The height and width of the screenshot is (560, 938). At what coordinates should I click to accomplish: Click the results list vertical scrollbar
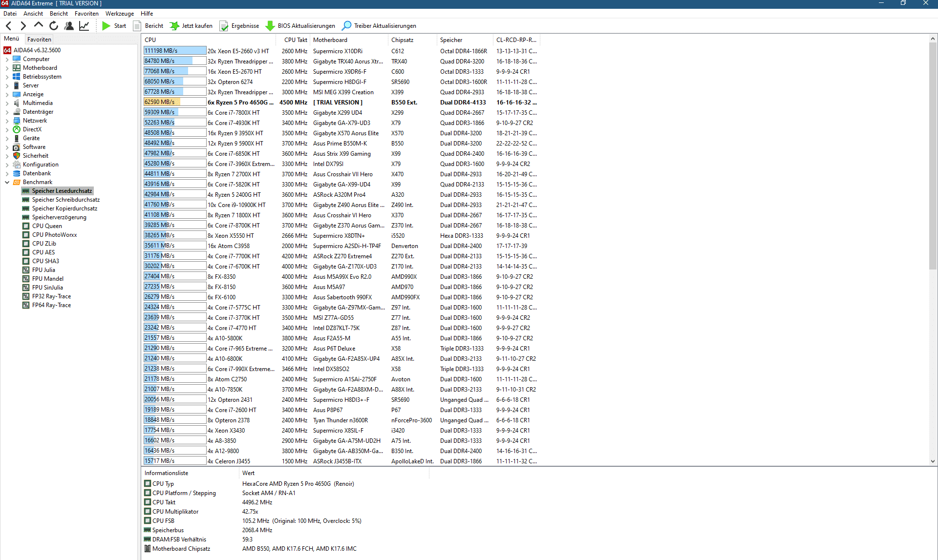[933, 156]
